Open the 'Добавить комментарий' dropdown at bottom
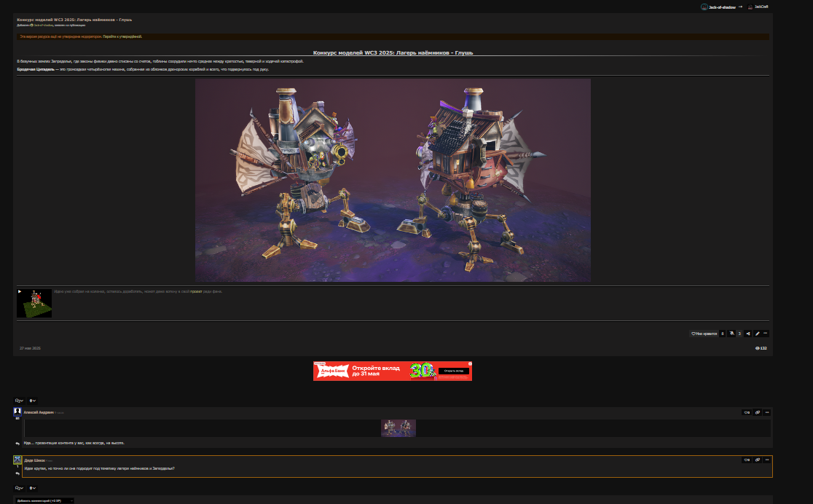Image resolution: width=813 pixels, height=504 pixels. pyautogui.click(x=44, y=501)
